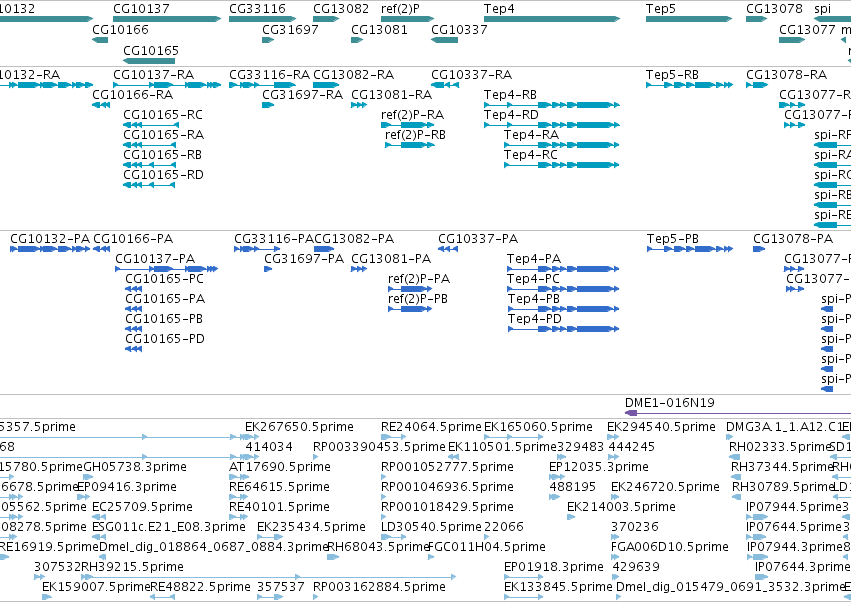
Task: Select the ref(2)P gene label
Action: point(400,9)
